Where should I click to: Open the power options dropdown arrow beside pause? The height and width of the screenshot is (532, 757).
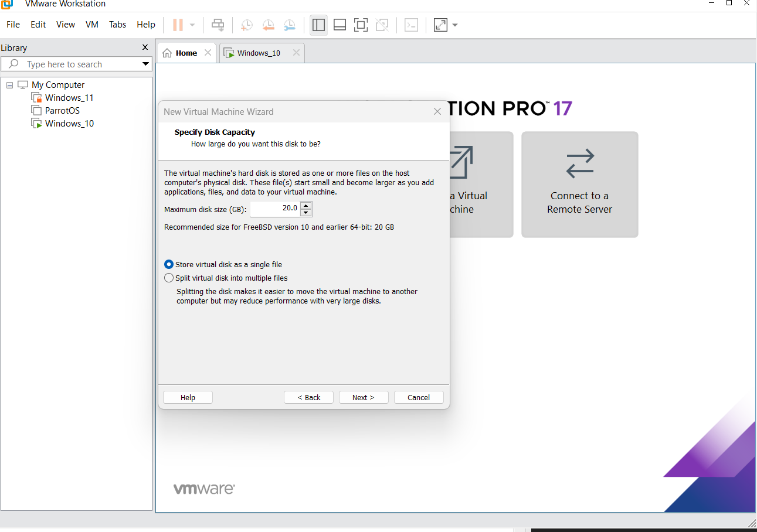192,25
